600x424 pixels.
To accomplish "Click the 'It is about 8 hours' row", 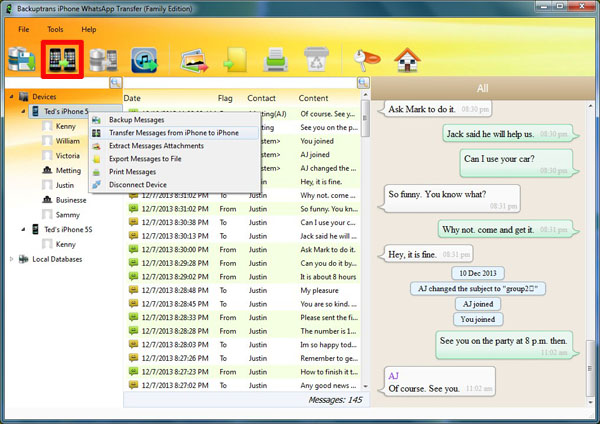I will coord(244,277).
